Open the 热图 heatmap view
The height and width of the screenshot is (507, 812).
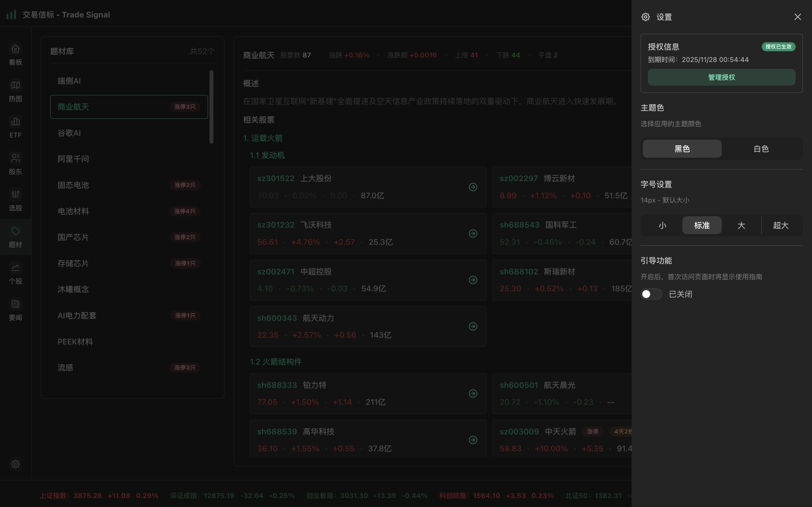tap(15, 91)
